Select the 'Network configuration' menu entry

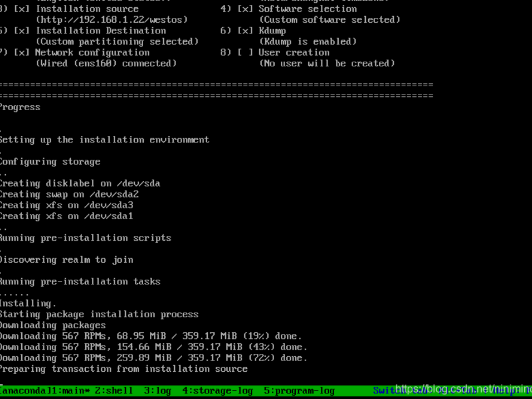(x=92, y=52)
